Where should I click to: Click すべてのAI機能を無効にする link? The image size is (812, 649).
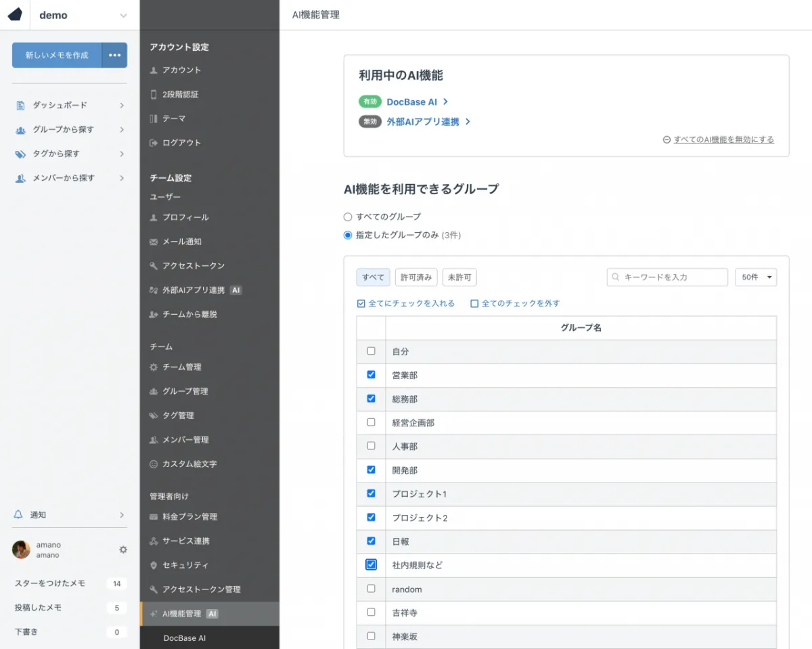723,139
